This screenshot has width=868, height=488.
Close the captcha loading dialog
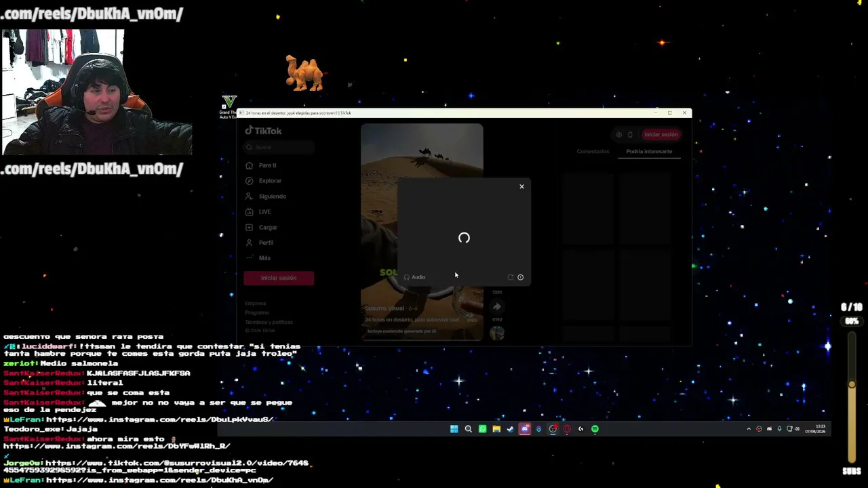tap(521, 186)
